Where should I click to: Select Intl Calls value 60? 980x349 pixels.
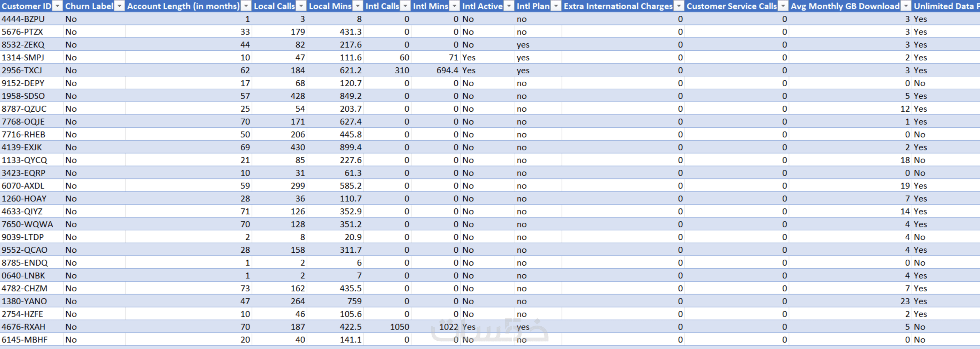tap(387, 58)
